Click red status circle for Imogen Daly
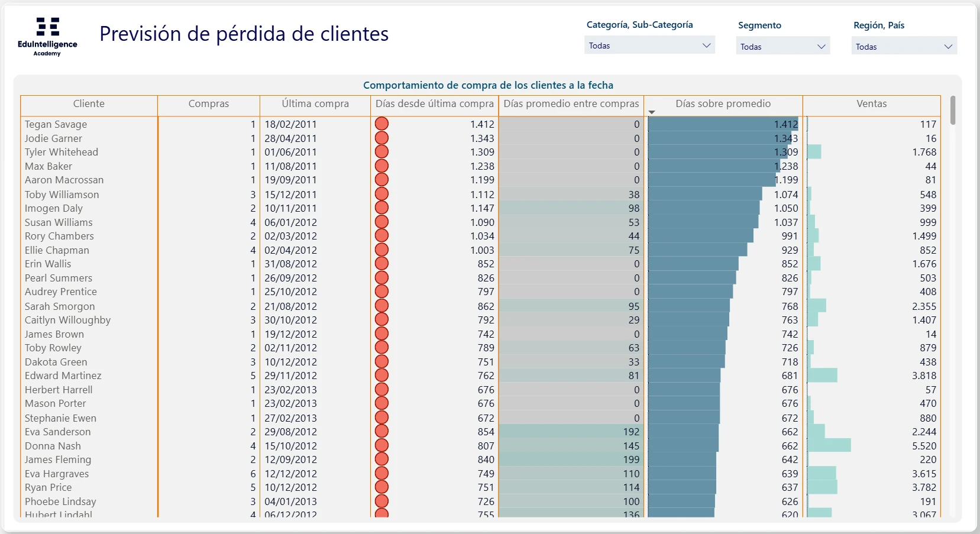 pyautogui.click(x=382, y=208)
